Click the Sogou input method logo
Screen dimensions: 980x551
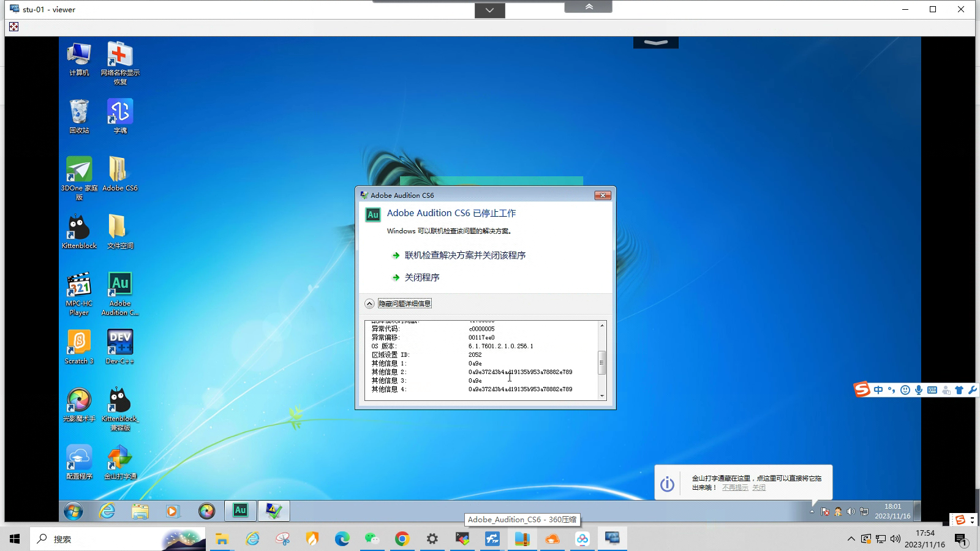tap(862, 390)
